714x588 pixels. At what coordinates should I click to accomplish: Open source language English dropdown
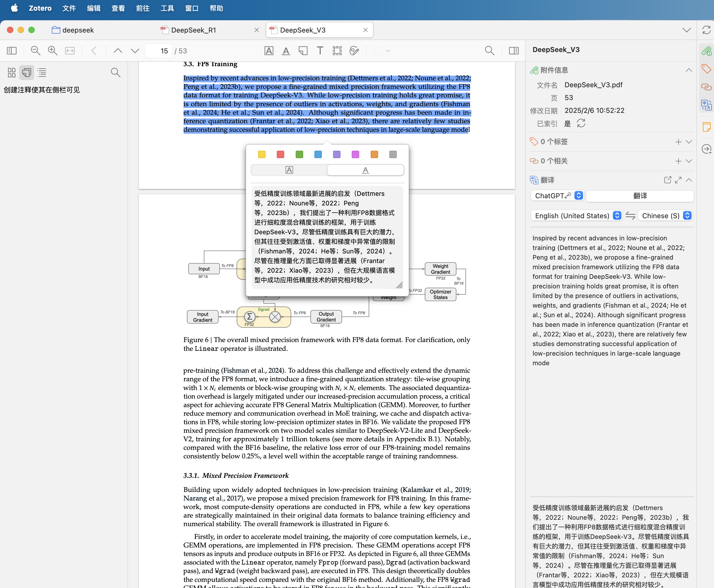(x=577, y=216)
